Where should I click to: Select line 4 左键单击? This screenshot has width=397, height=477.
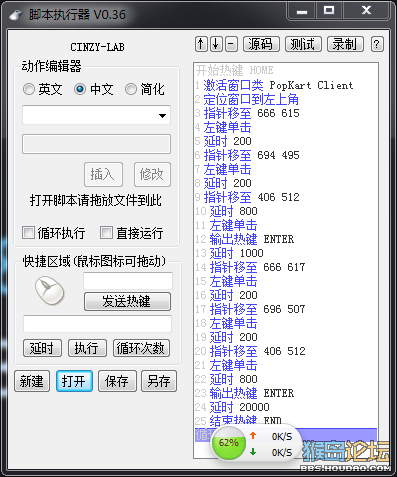click(x=286, y=127)
